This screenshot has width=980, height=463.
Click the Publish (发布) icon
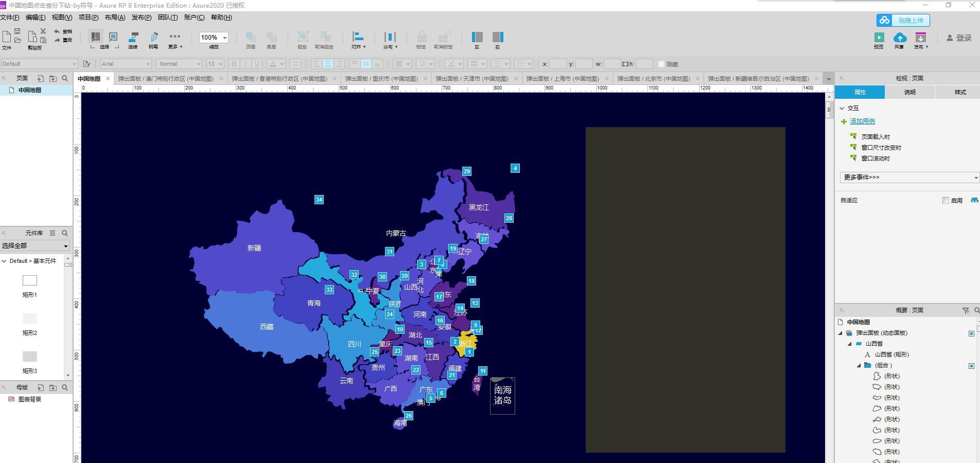[921, 38]
